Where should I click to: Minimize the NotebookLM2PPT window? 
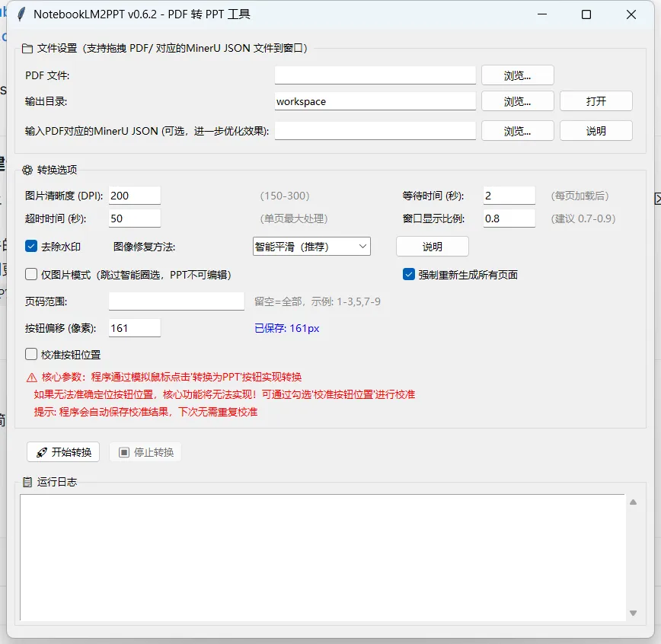[542, 14]
